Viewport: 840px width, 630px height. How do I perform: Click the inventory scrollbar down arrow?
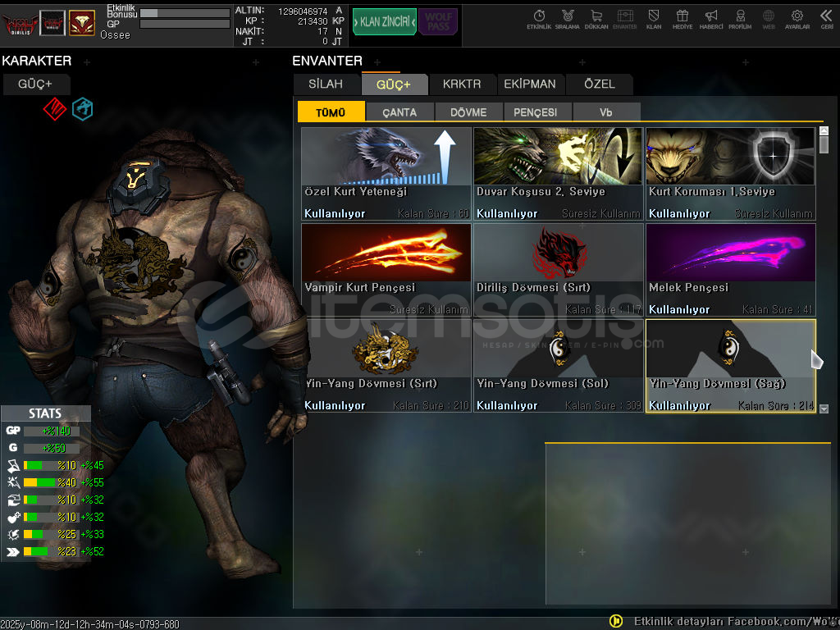824,409
